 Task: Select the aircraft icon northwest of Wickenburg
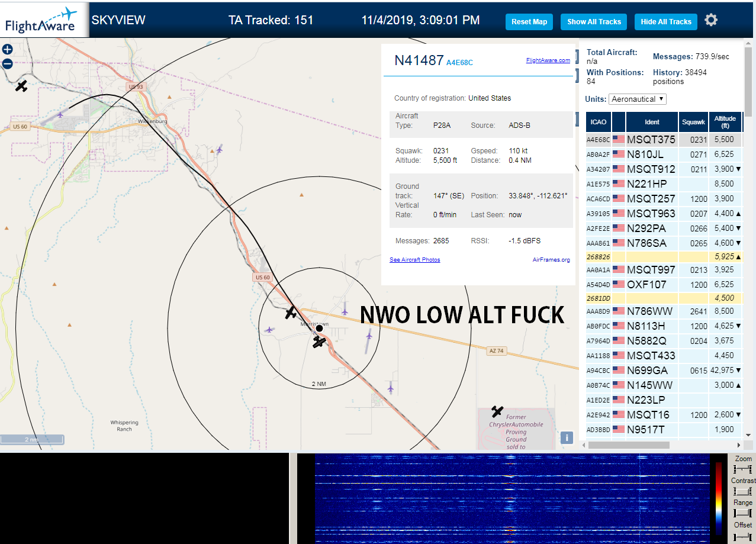[21, 86]
